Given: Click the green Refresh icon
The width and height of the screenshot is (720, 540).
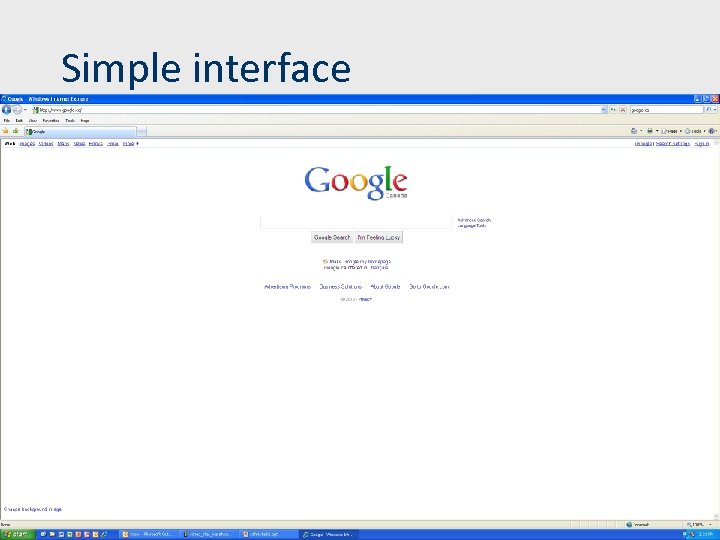Looking at the screenshot, I should click(613, 110).
